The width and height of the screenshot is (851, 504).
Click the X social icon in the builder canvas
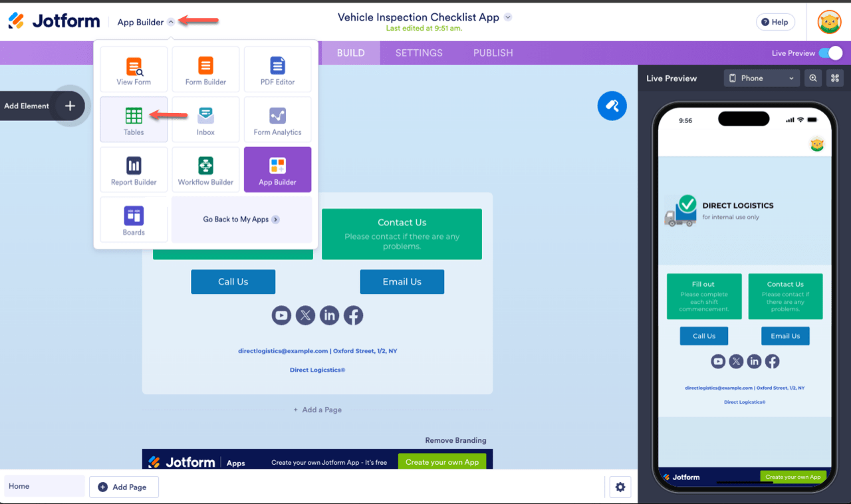[305, 315]
